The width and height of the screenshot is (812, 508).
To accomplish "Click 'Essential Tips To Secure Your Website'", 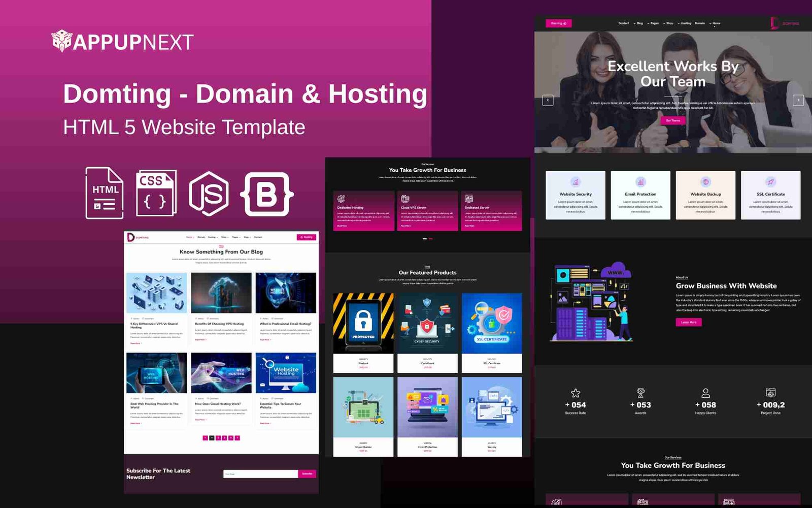I will pos(280,405).
